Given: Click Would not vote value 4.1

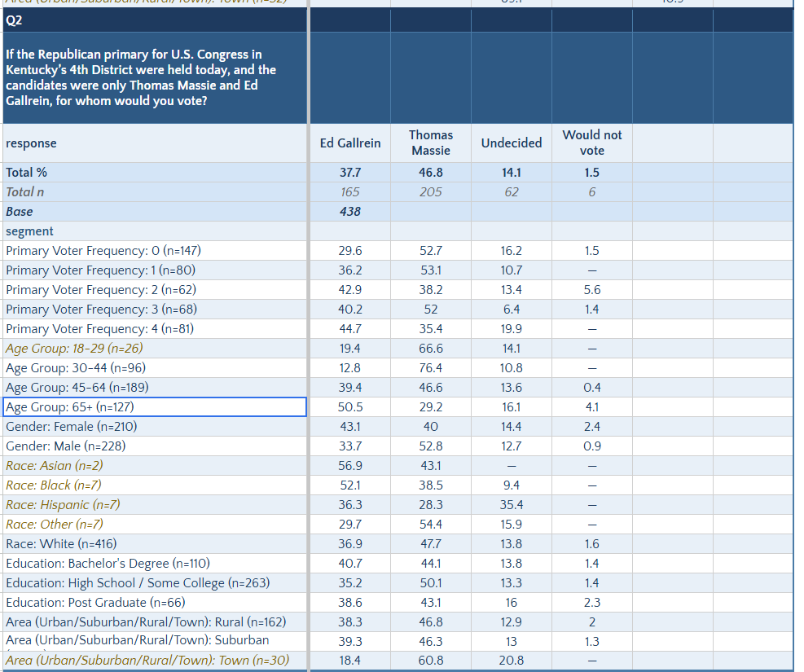Looking at the screenshot, I should (591, 407).
